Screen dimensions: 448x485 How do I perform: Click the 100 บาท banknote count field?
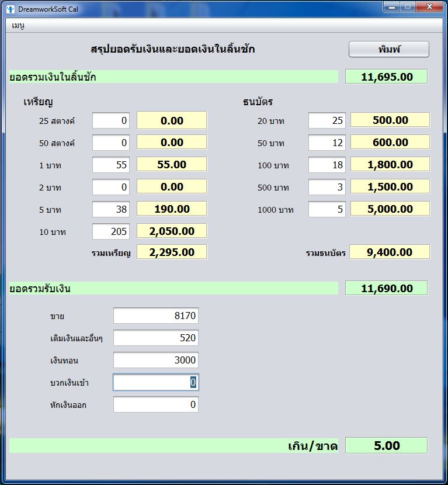click(327, 165)
